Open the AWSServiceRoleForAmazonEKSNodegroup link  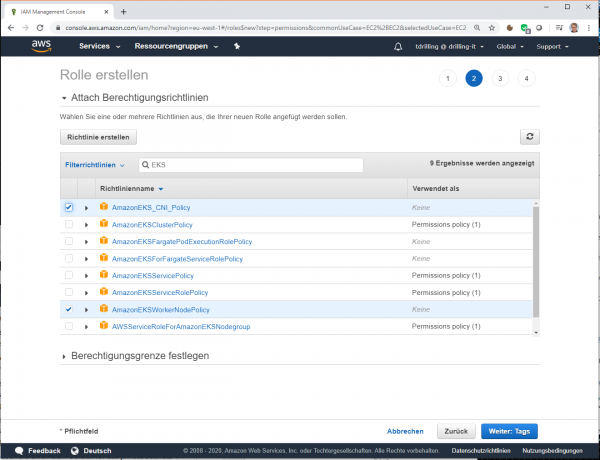click(x=181, y=326)
